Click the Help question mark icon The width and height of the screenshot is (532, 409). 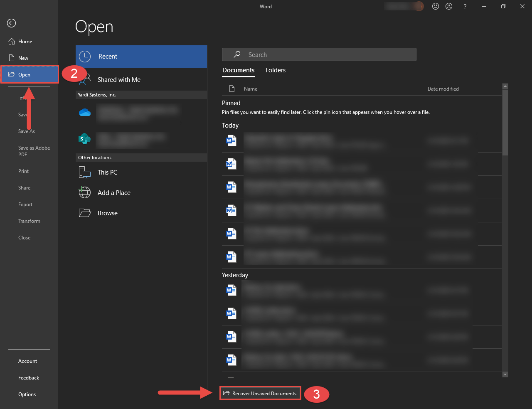pos(465,6)
